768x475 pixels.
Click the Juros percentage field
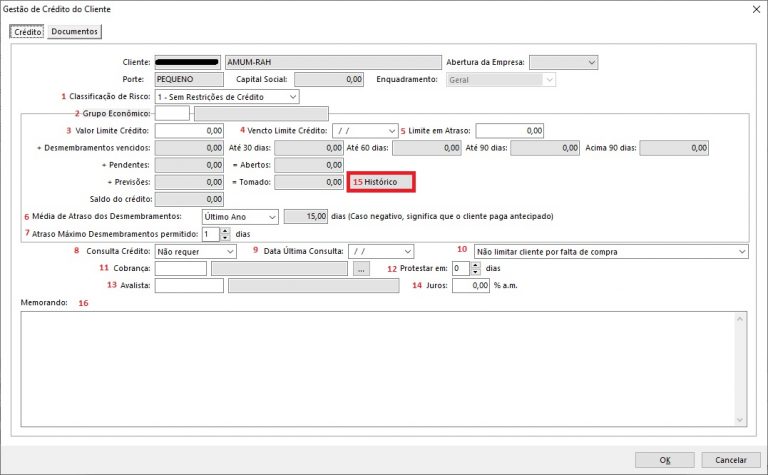pyautogui.click(x=471, y=285)
